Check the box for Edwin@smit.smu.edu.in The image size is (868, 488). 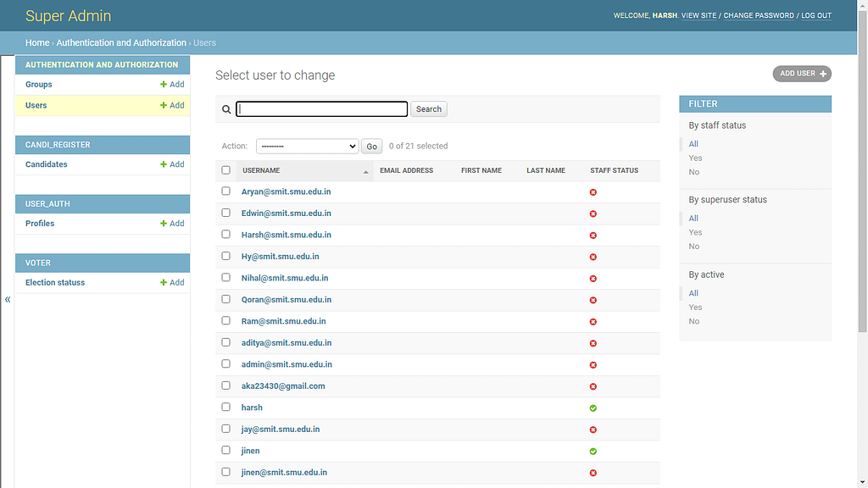(x=225, y=213)
